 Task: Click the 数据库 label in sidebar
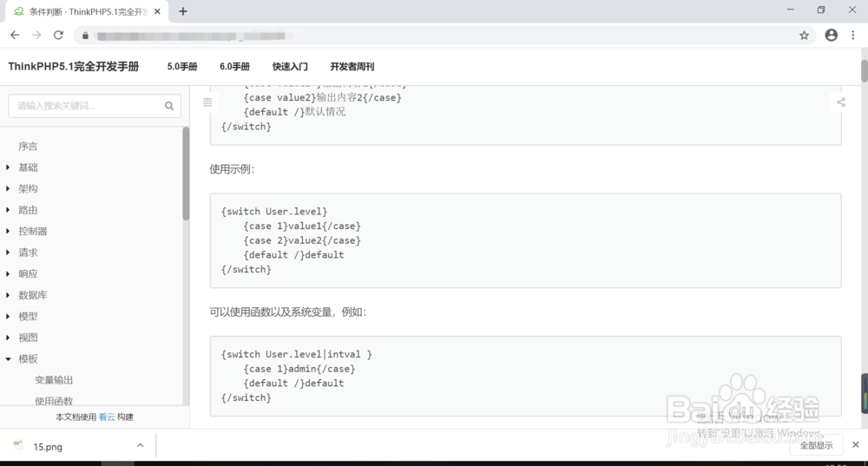coord(33,295)
